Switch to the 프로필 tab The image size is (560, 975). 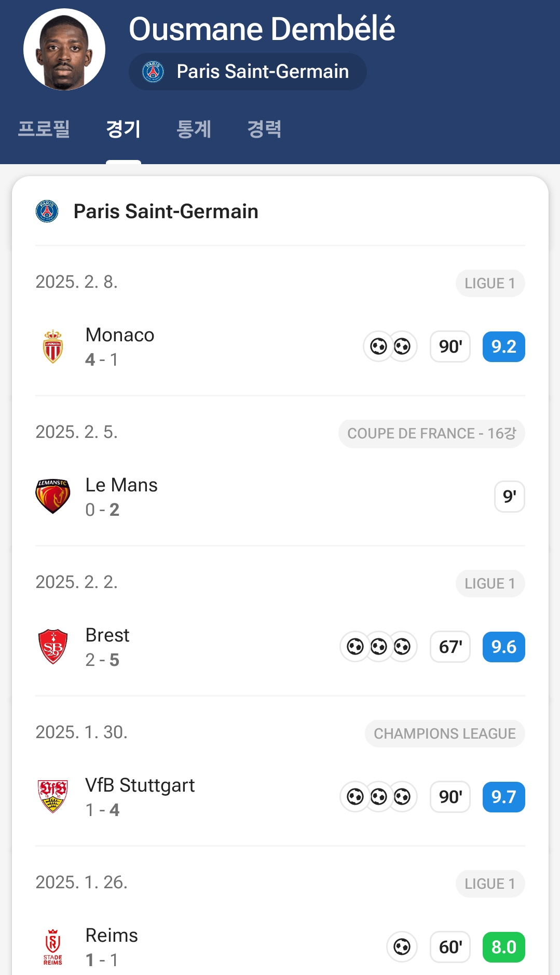44,129
